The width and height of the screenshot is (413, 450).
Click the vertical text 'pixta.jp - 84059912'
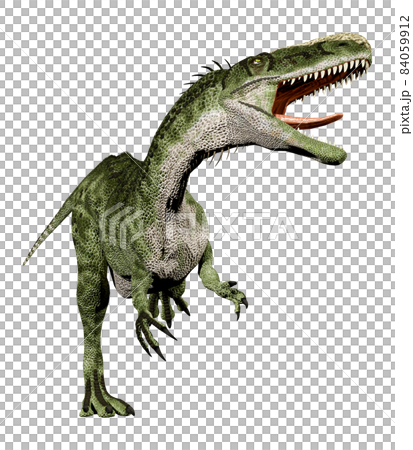(x=405, y=75)
